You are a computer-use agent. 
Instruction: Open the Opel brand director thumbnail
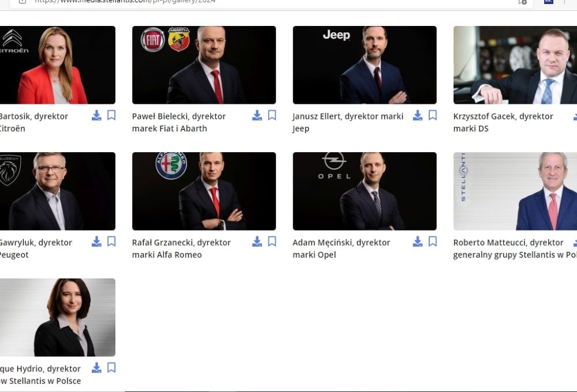(x=364, y=191)
